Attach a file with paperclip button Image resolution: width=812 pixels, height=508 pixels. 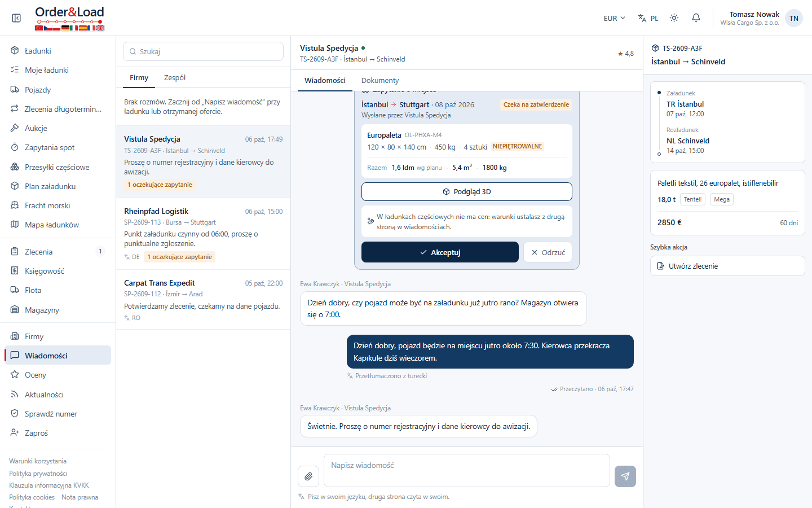coord(308,476)
